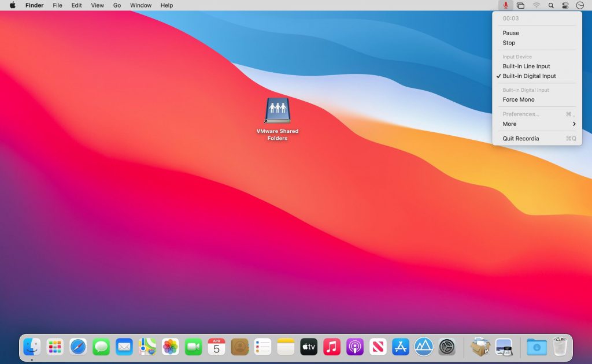Open the File menu
Viewport: 592px width, 364px height.
coord(57,5)
